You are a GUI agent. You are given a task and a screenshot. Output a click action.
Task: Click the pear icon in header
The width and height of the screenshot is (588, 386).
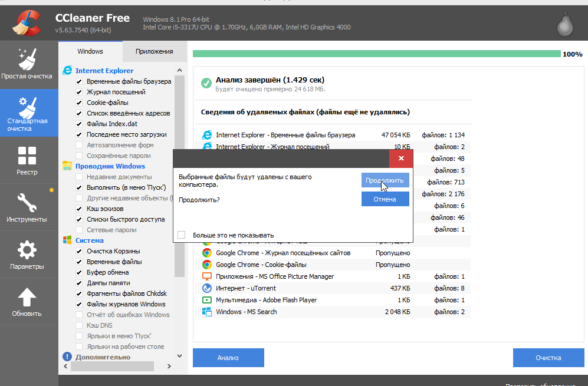point(565,24)
